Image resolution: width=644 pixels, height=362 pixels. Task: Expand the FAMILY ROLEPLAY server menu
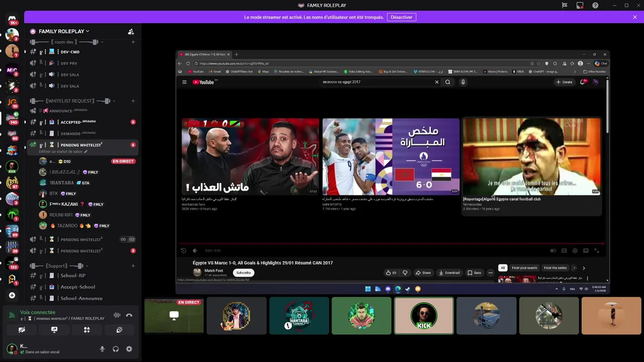pyautogui.click(x=63, y=31)
